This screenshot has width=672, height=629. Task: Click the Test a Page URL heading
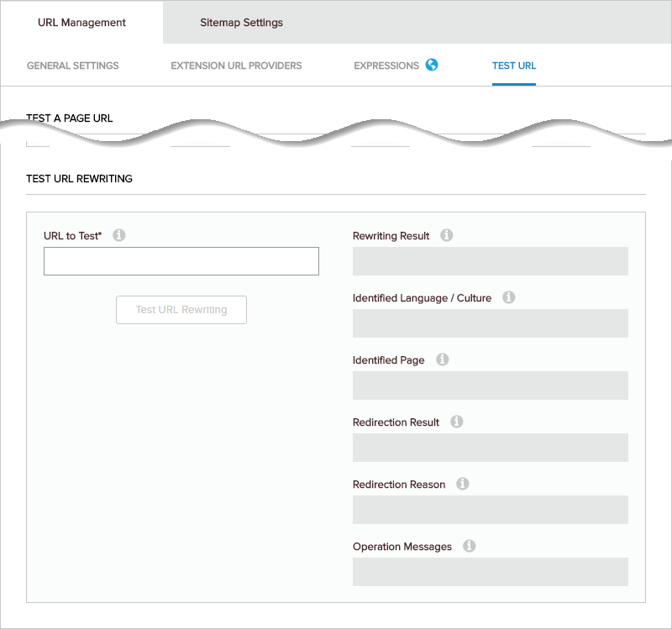70,118
